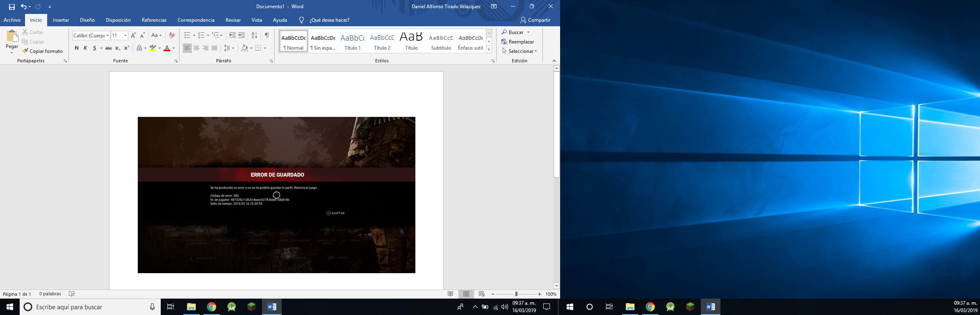Image resolution: width=980 pixels, height=315 pixels.
Task: Expand the full styles gallery
Action: click(x=489, y=49)
